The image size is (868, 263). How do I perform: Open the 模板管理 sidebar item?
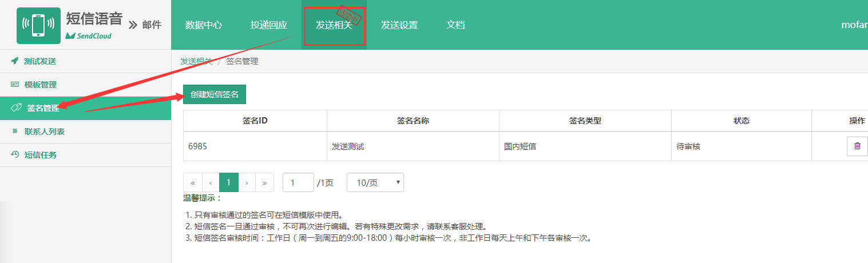point(85,85)
